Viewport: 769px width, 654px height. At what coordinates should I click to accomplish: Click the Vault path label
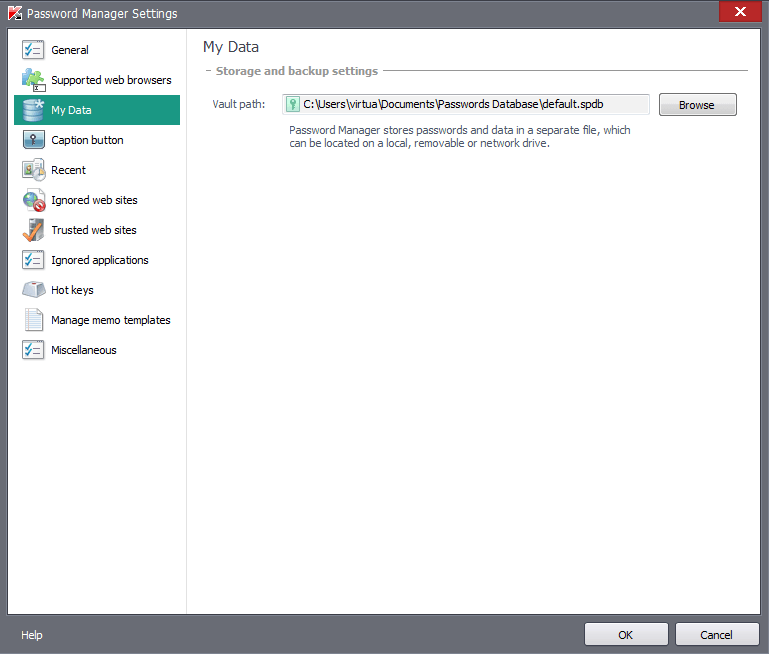[x=238, y=104]
